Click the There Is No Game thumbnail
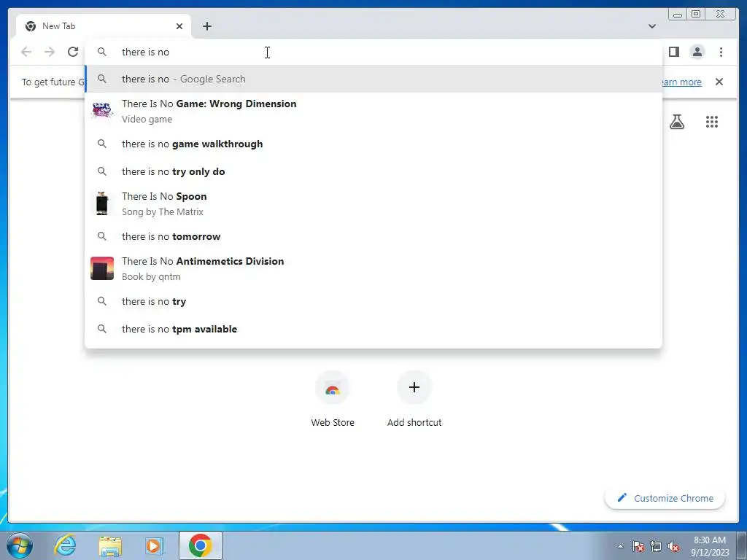Viewport: 747px width, 560px height. [102, 111]
